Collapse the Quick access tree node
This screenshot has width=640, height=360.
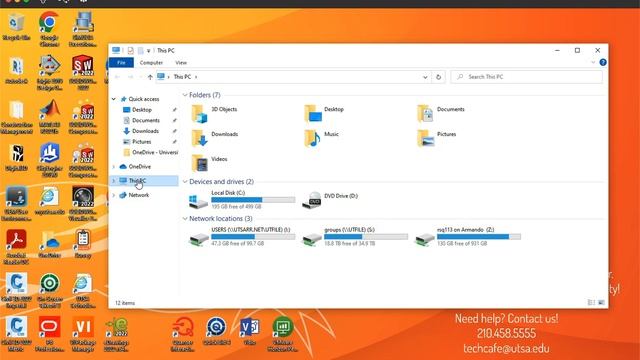coord(114,99)
